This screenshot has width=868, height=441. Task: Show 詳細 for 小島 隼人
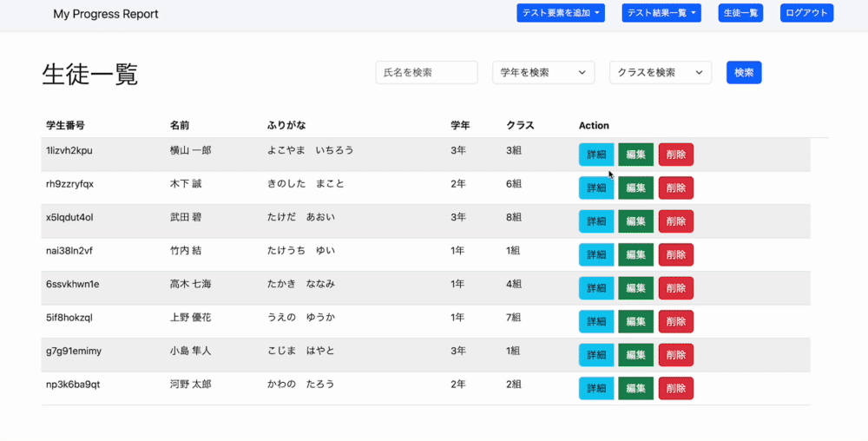point(596,355)
